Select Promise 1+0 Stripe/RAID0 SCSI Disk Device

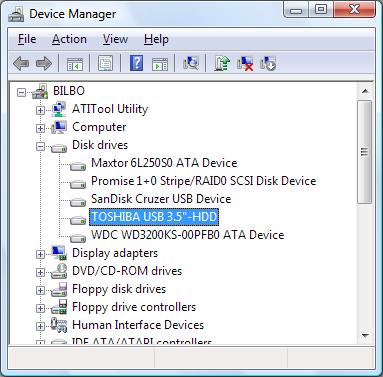[204, 181]
